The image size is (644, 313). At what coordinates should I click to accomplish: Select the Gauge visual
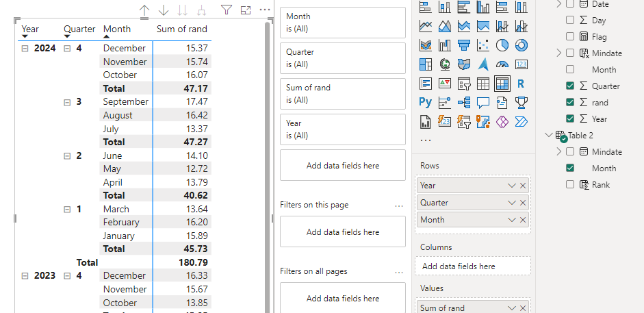click(502, 64)
